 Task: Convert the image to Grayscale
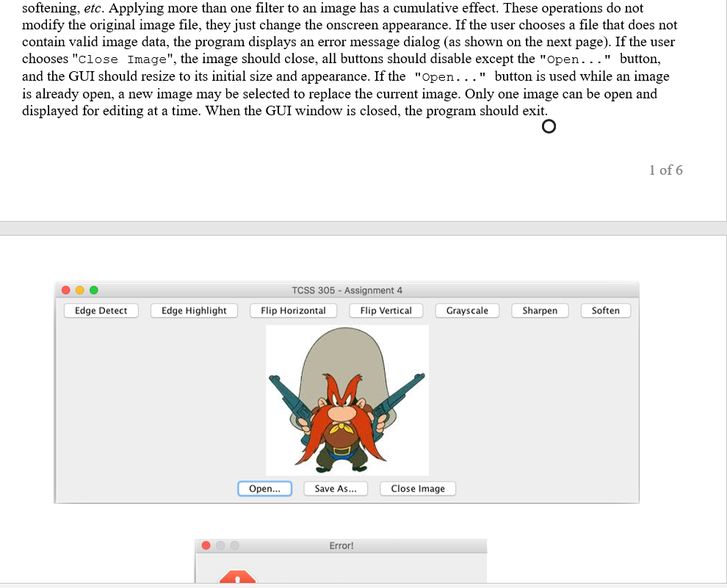[x=467, y=311]
